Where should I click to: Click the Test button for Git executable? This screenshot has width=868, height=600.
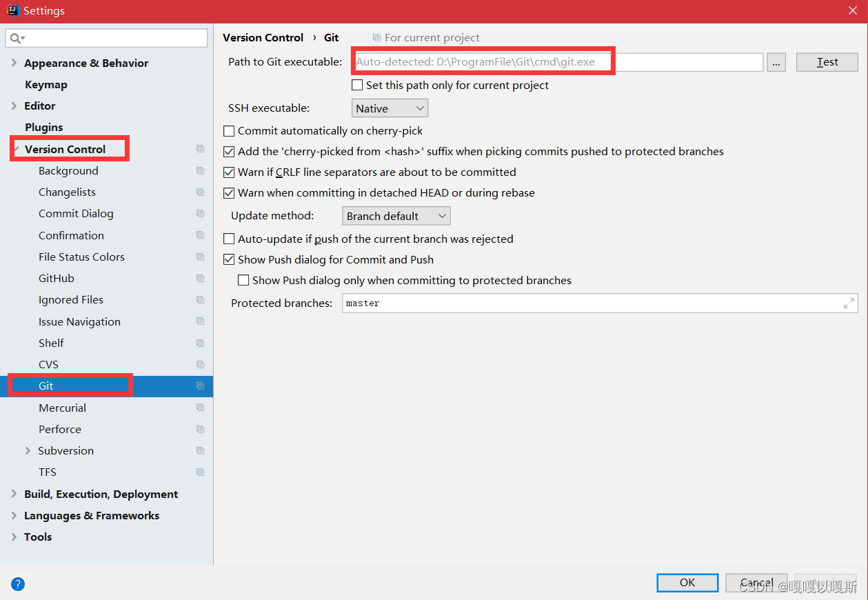pyautogui.click(x=827, y=62)
